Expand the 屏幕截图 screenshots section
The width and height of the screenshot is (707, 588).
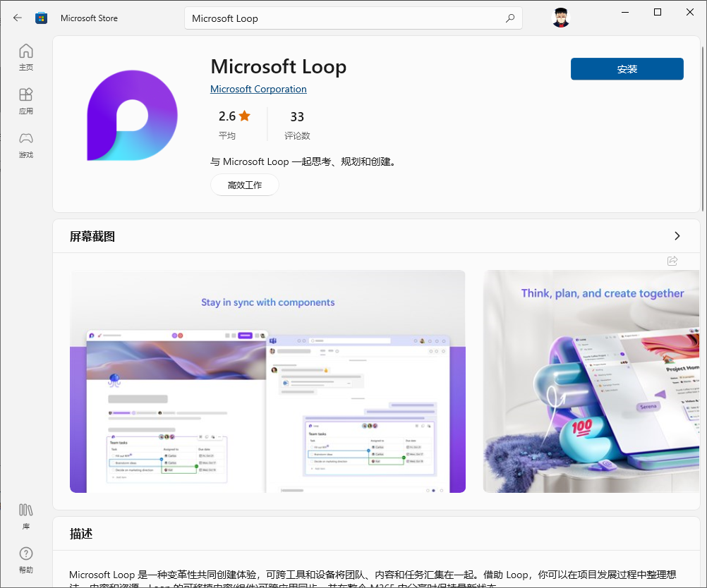(677, 236)
